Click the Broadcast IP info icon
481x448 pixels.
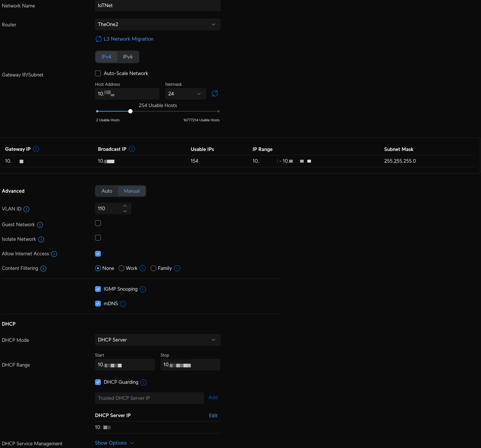[132, 149]
